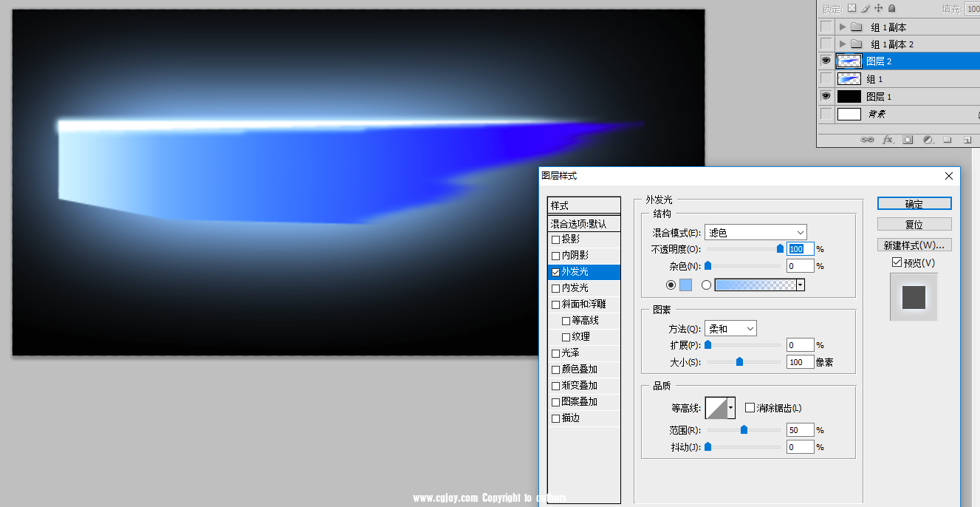This screenshot has width=980, height=507.
Task: Show the 组 1副本 2 group visibility box
Action: coord(826,44)
